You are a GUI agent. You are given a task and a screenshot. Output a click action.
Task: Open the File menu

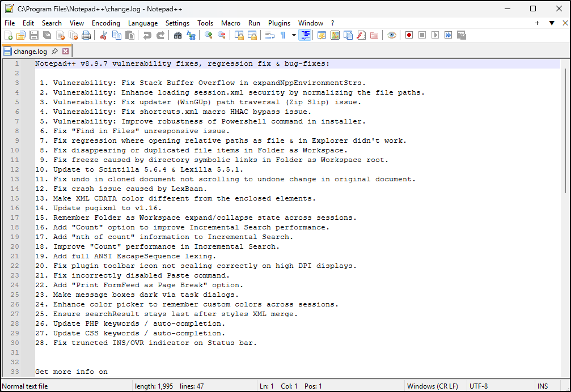[10, 23]
